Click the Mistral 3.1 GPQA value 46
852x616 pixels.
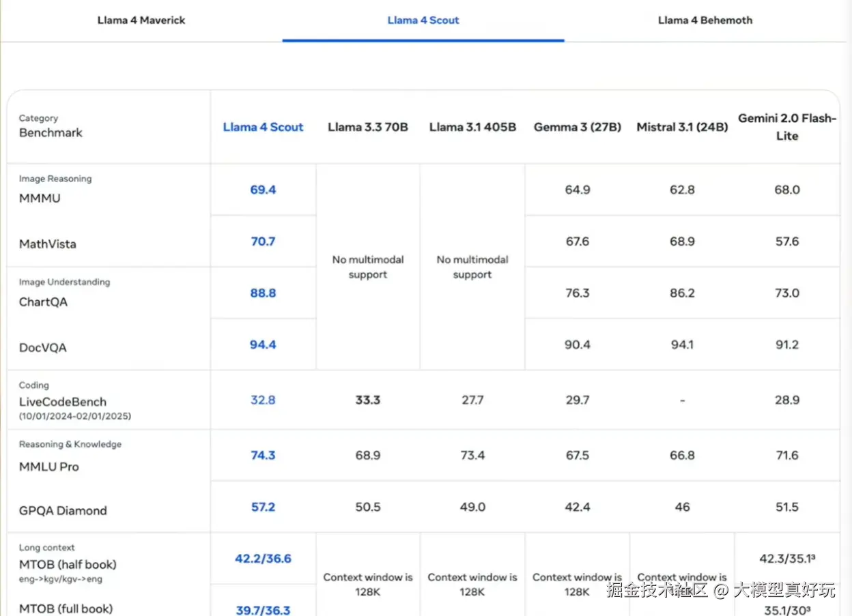[682, 508]
